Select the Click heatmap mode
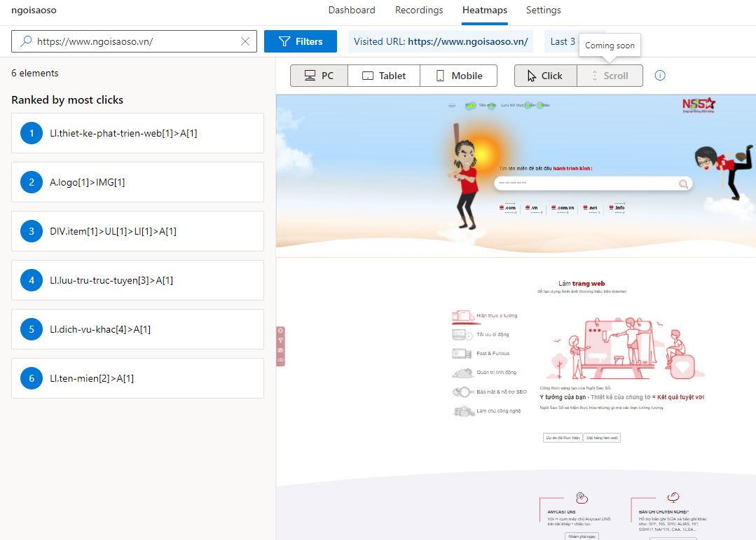 pos(545,76)
